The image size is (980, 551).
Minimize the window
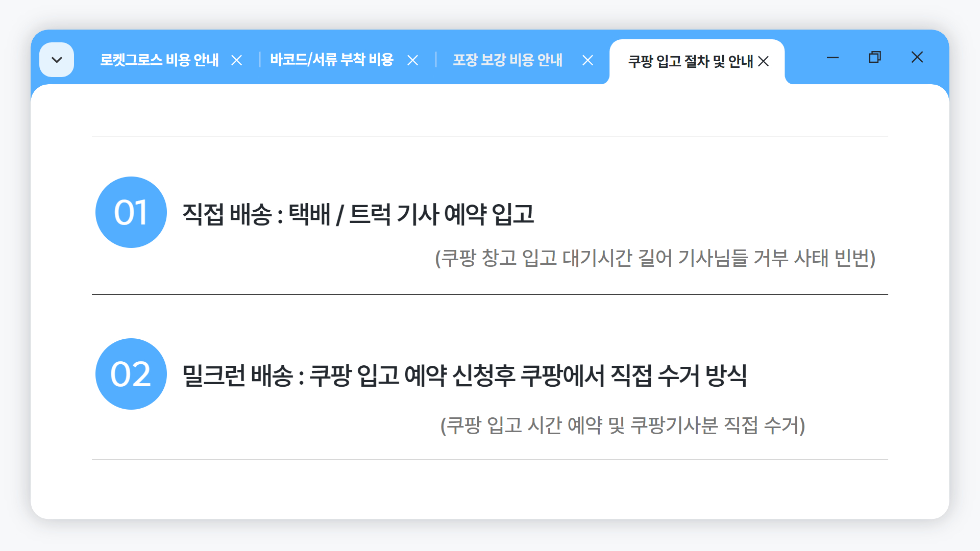[832, 58]
